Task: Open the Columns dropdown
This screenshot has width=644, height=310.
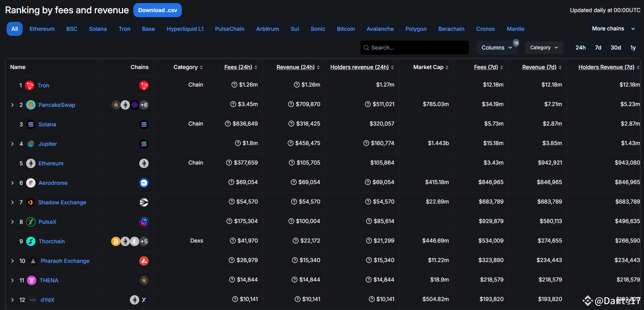Action: pos(497,48)
